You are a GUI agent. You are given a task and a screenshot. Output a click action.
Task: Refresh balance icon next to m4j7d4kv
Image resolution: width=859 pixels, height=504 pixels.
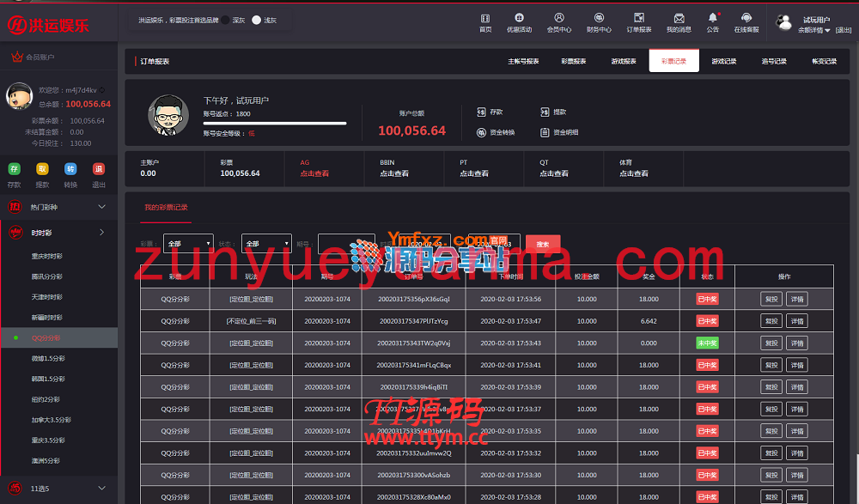[x=102, y=90]
